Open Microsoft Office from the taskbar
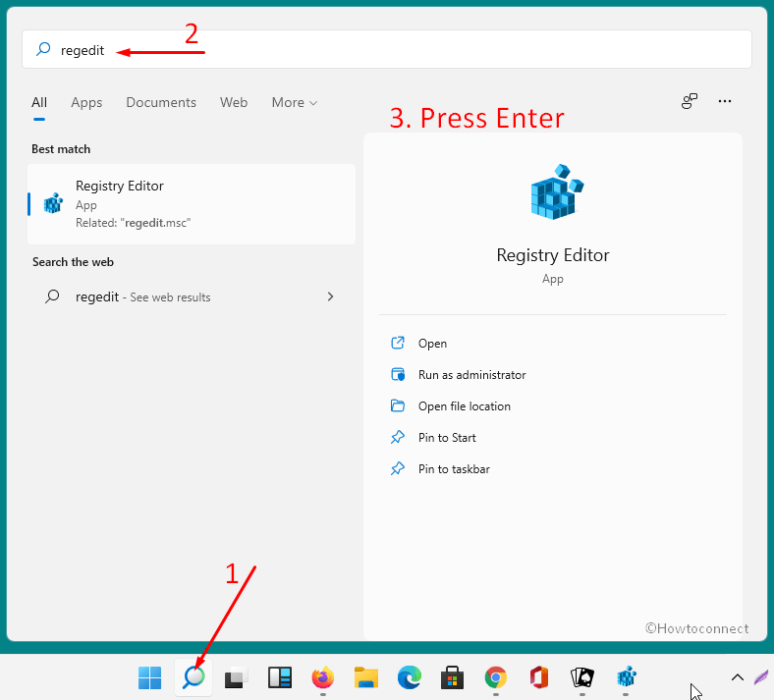The width and height of the screenshot is (774, 700). (x=539, y=677)
